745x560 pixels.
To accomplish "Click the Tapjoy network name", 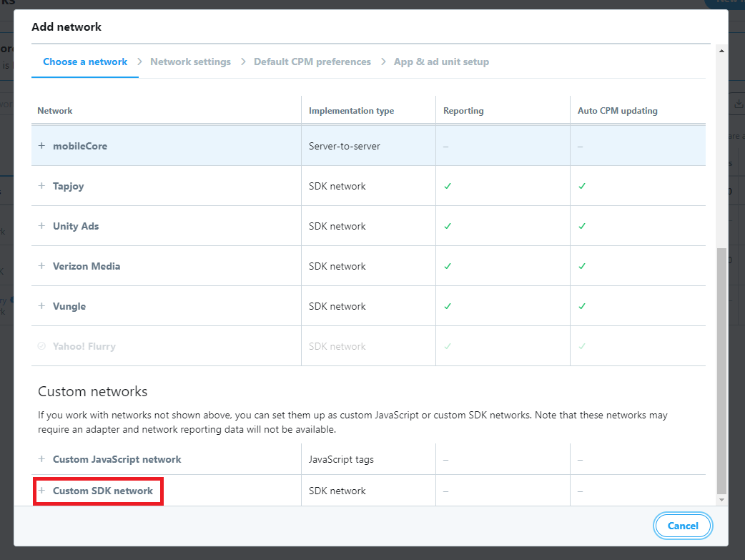I will pos(69,187).
